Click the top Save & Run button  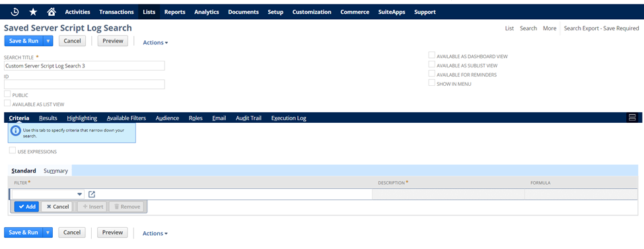24,41
